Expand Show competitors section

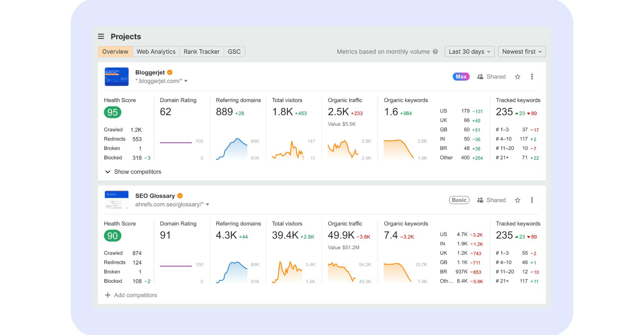[133, 172]
